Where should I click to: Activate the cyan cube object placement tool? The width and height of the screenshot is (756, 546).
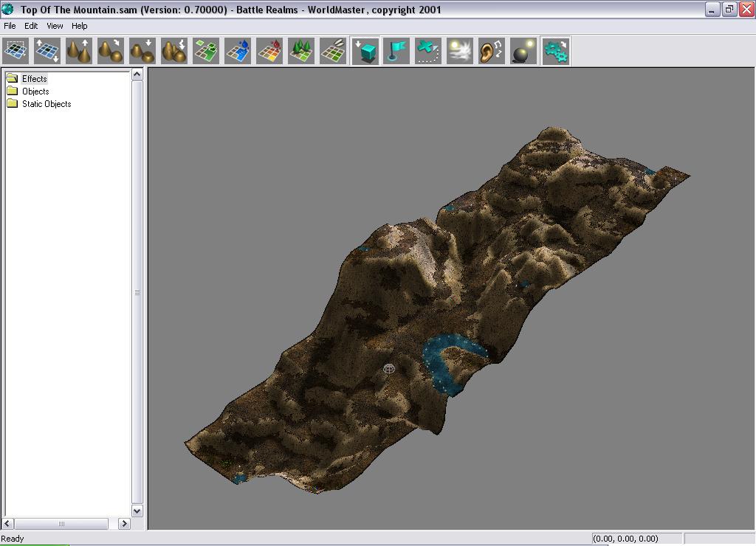[x=365, y=52]
